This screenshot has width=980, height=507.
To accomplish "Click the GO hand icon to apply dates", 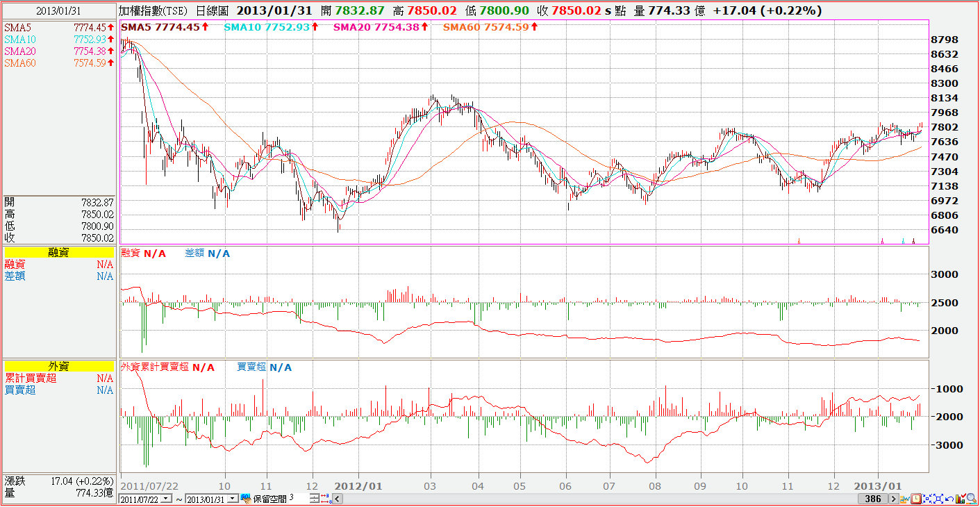I will pyautogui.click(x=245, y=499).
